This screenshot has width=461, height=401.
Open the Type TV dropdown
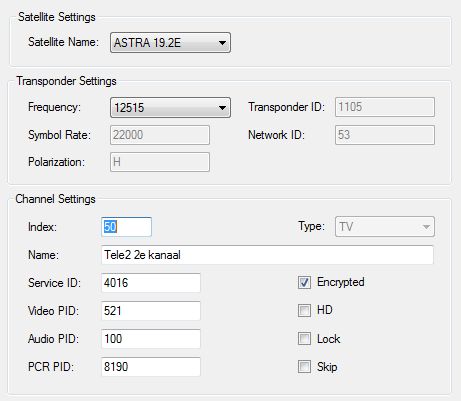click(x=385, y=227)
